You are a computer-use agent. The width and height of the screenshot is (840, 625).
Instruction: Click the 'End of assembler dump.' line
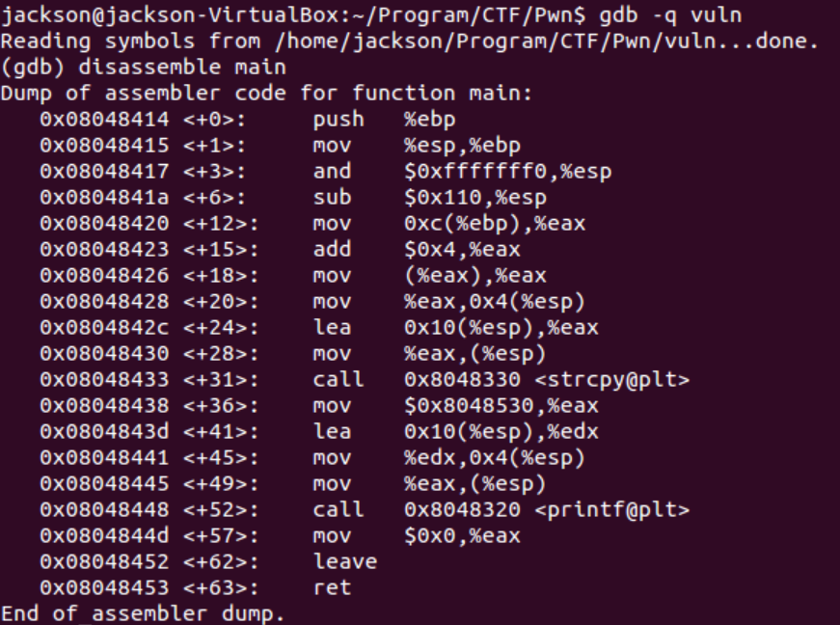[x=143, y=613]
